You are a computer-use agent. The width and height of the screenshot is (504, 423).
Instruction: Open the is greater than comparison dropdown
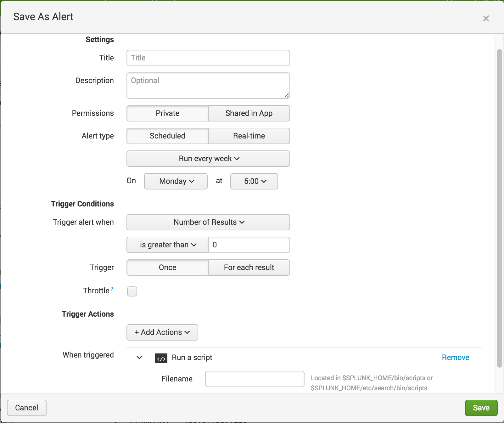(x=167, y=245)
